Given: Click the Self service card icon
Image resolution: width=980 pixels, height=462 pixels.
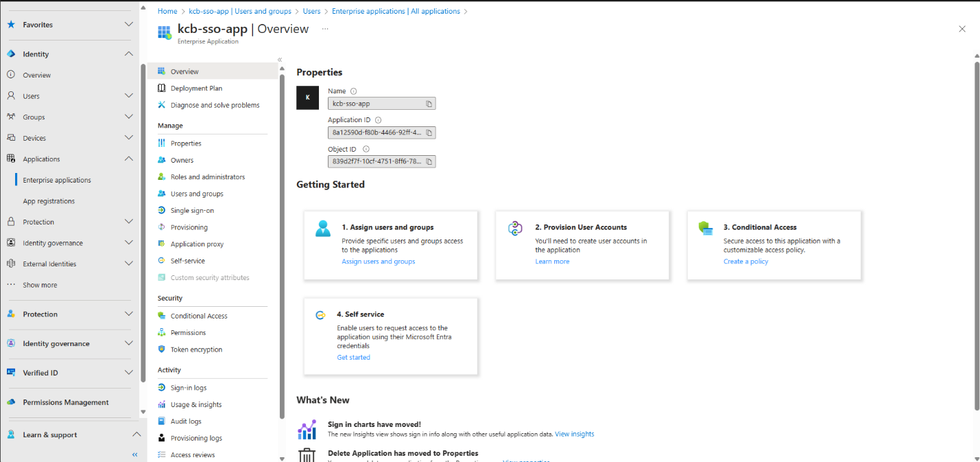Looking at the screenshot, I should pos(320,315).
